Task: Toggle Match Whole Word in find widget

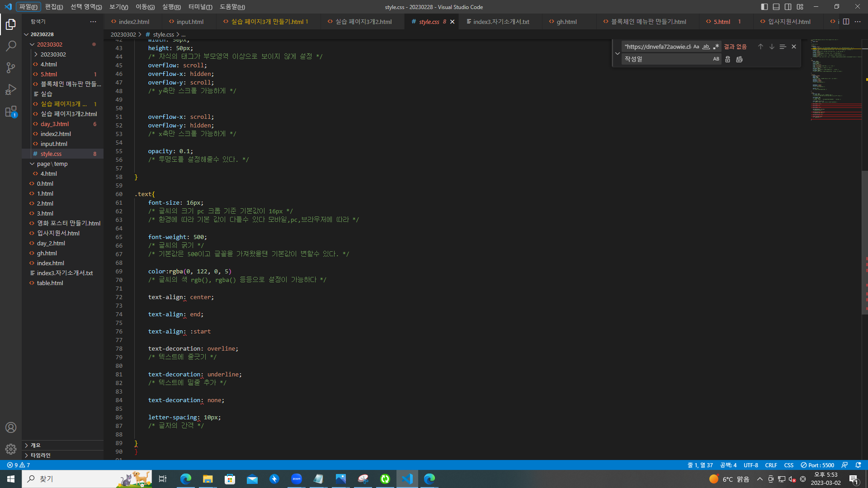Action: pyautogui.click(x=706, y=47)
